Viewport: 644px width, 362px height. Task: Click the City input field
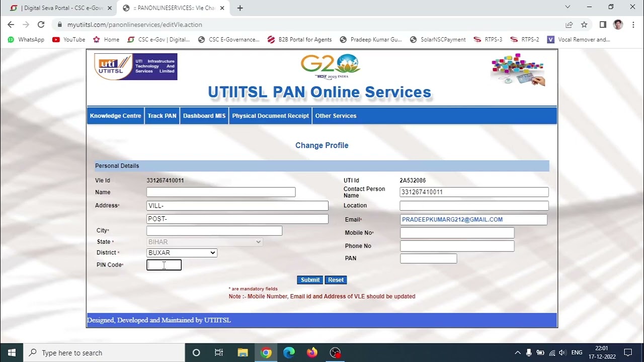point(214,231)
